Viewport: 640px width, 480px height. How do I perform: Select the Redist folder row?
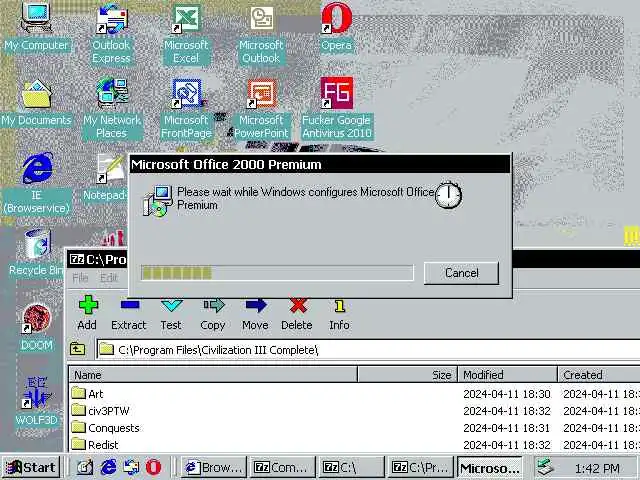pos(354,444)
